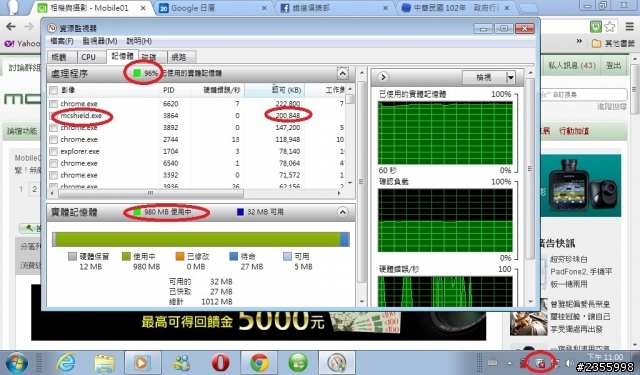Open the taskbar clock showing 11:00
The height and width of the screenshot is (375, 640).
605,357
